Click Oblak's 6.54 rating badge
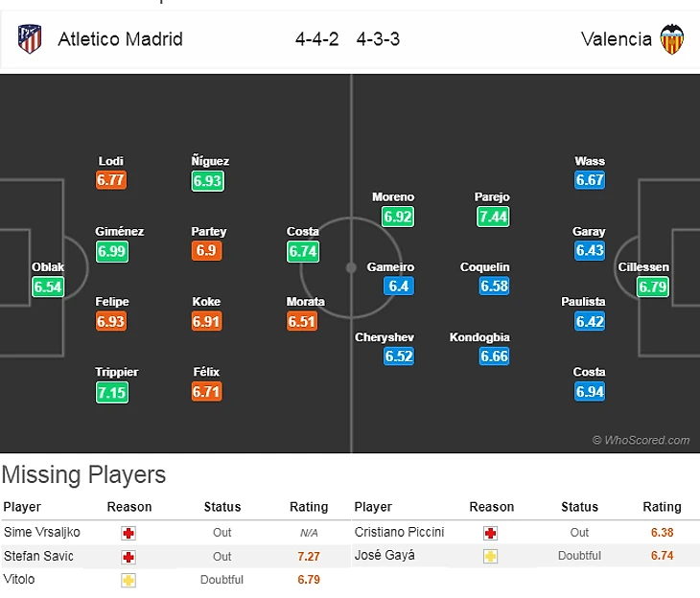 click(48, 287)
